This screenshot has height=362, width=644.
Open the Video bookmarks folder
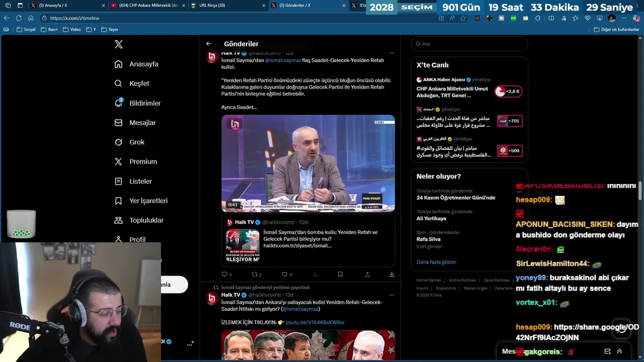pyautogui.click(x=71, y=29)
